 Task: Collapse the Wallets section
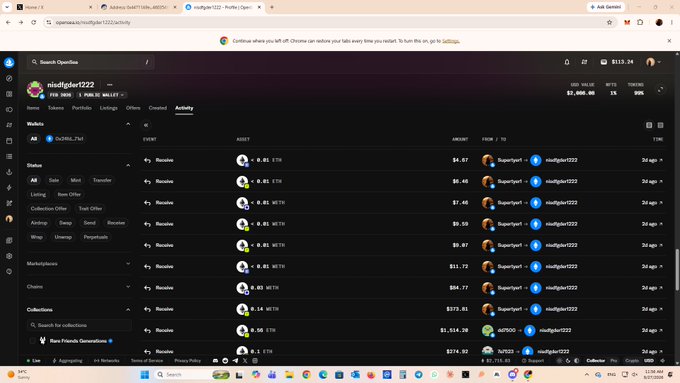[x=128, y=124]
